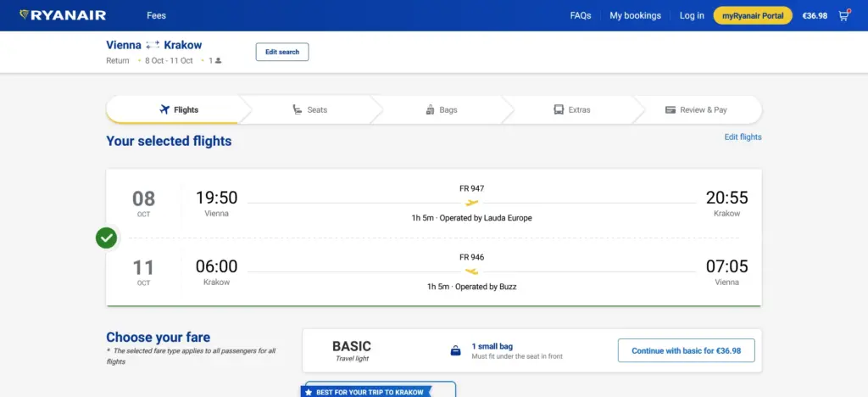Click the Ryanair harp logo

[24, 15]
